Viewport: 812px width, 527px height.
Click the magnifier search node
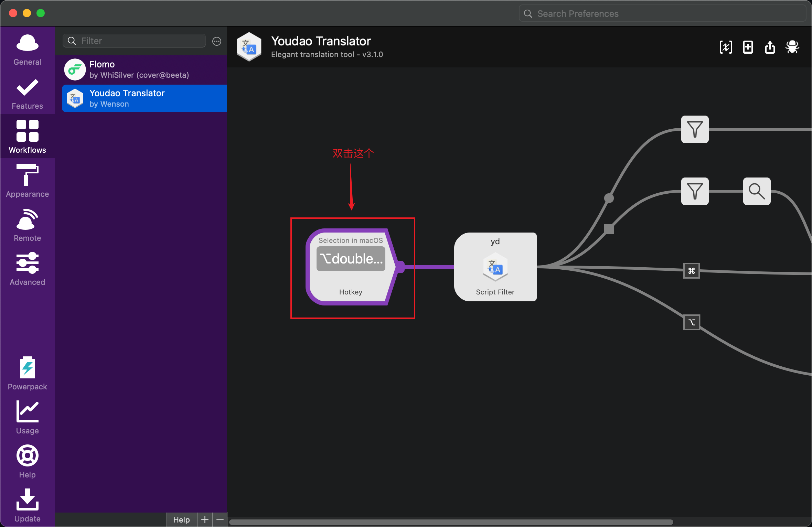click(x=757, y=191)
